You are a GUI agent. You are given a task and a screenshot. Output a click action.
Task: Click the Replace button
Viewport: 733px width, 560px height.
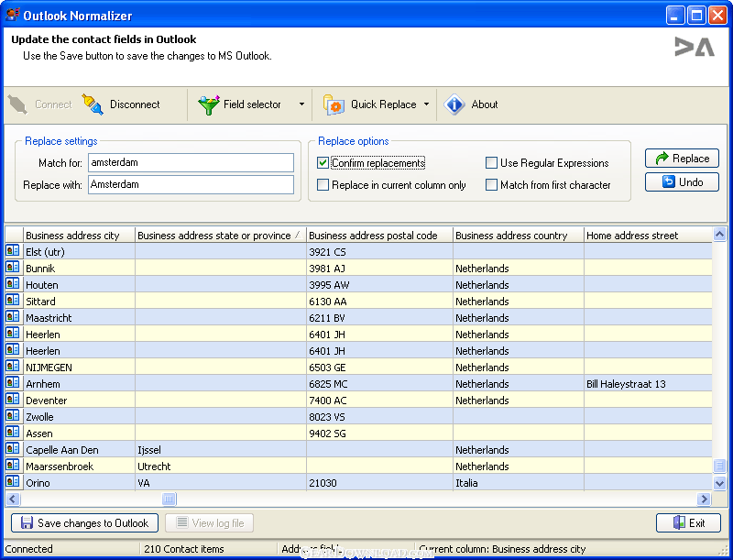click(682, 159)
